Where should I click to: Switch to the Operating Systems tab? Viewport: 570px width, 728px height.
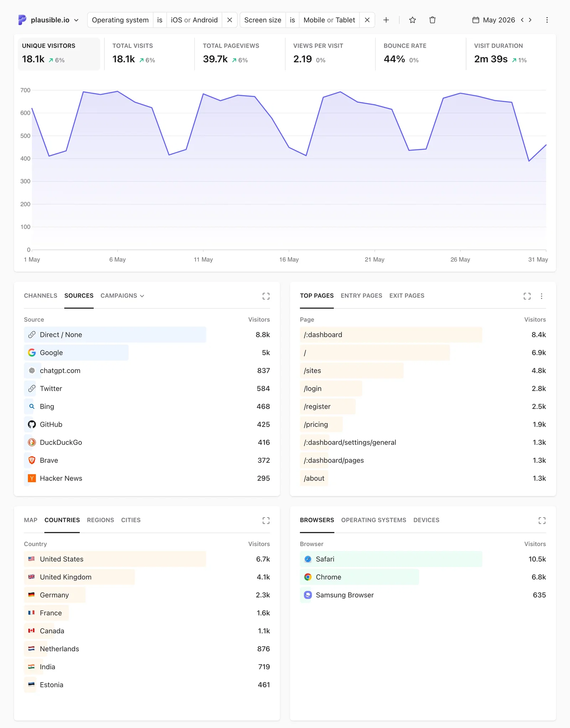pyautogui.click(x=373, y=520)
